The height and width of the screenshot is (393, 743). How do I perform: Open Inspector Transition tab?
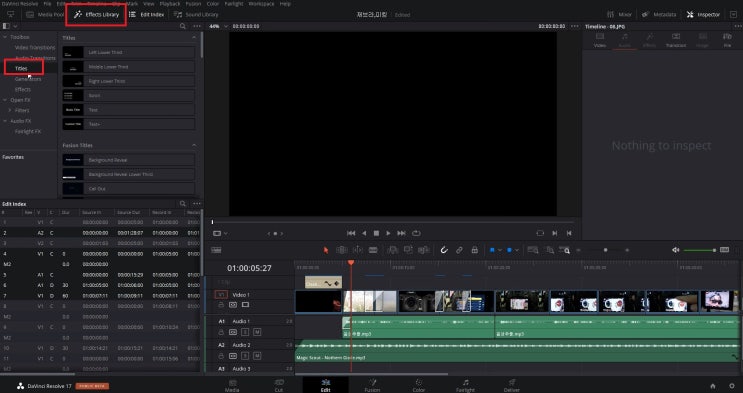676,40
